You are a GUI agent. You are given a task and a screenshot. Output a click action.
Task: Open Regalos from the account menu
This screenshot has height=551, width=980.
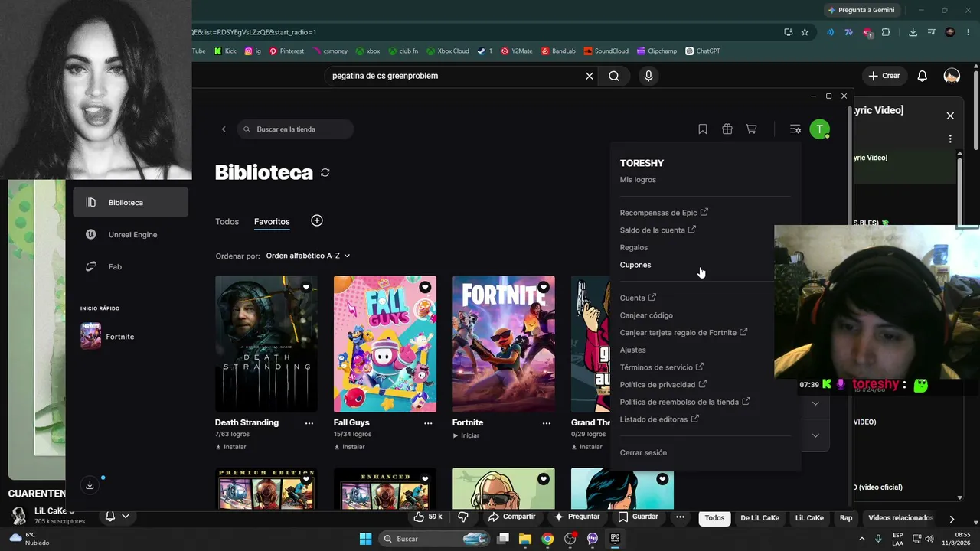(634, 248)
